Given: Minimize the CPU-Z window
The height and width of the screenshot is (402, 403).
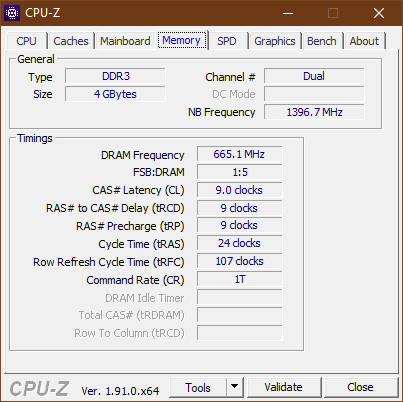Looking at the screenshot, I should pos(288,13).
